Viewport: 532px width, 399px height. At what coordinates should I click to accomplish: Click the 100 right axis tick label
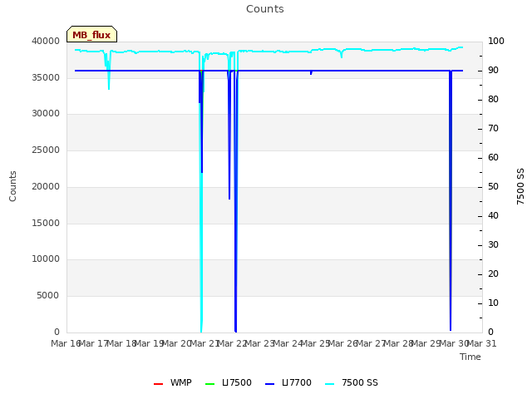(496, 41)
